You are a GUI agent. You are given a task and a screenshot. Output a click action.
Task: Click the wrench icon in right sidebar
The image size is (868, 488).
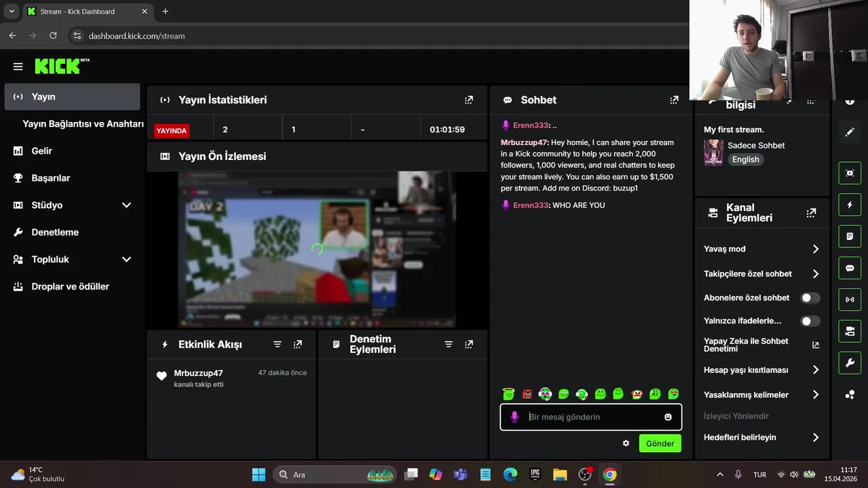click(850, 363)
